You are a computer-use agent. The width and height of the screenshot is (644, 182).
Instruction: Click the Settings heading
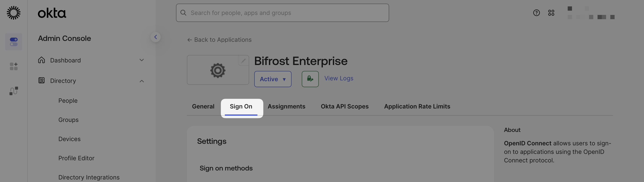(211, 141)
